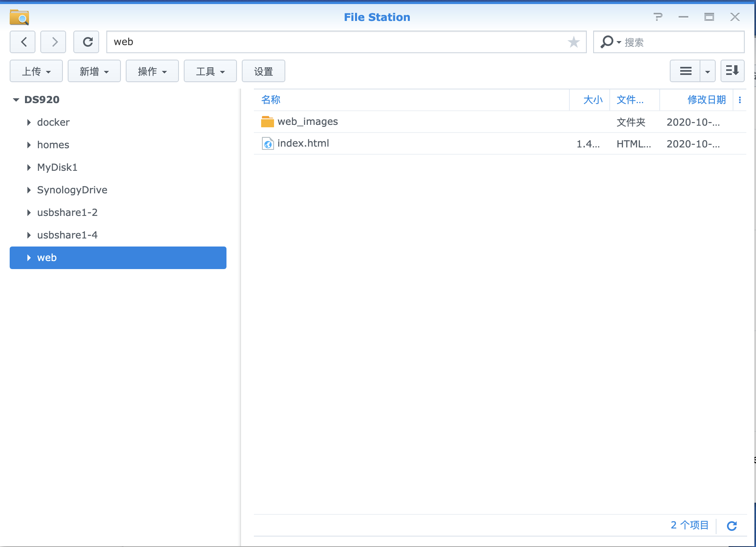Open the sort order button

tap(732, 71)
